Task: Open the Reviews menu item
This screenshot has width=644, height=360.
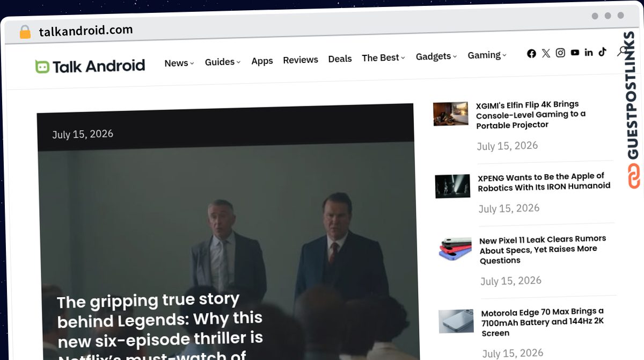Action: (301, 60)
